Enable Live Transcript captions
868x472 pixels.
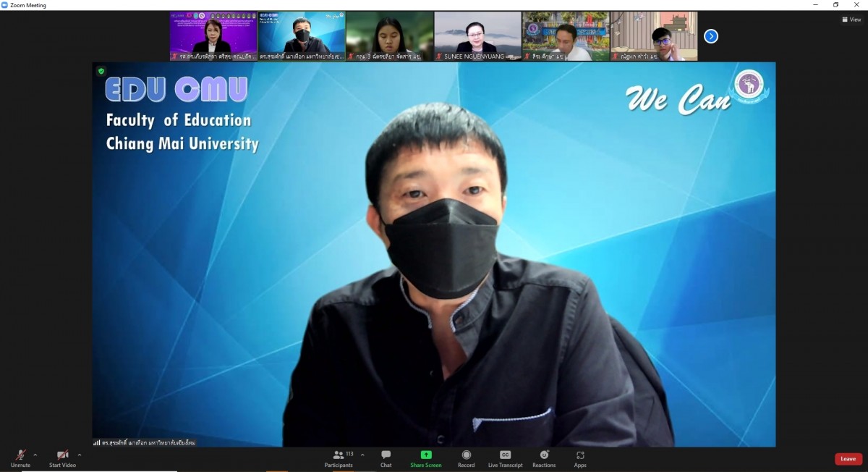(x=505, y=458)
